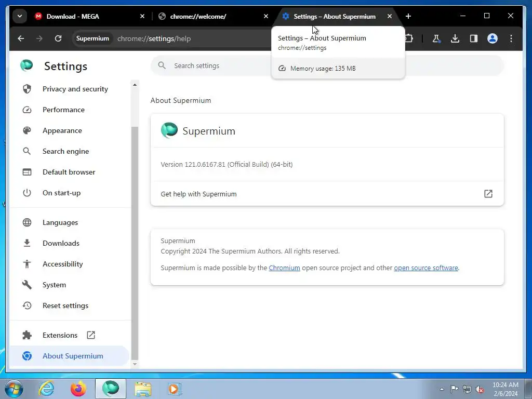Click the sidebar scrollbar thumb
Viewport: 532px width, 399px height.
[x=135, y=243]
